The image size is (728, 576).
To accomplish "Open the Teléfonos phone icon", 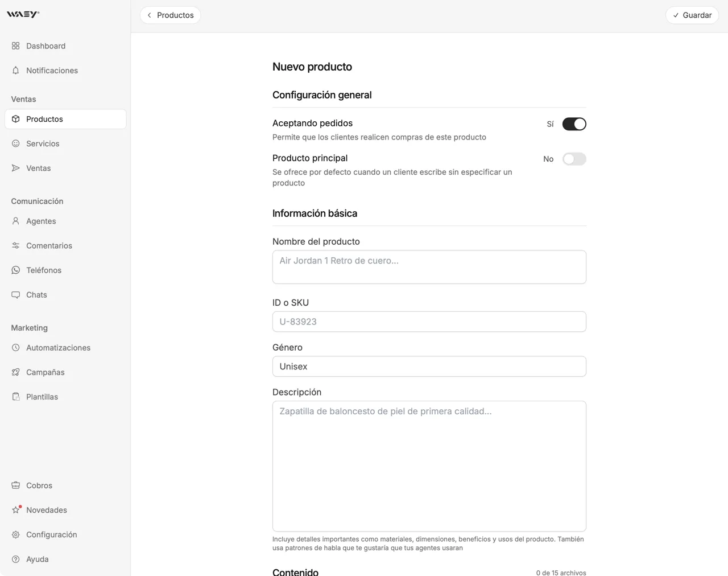I will 15,270.
